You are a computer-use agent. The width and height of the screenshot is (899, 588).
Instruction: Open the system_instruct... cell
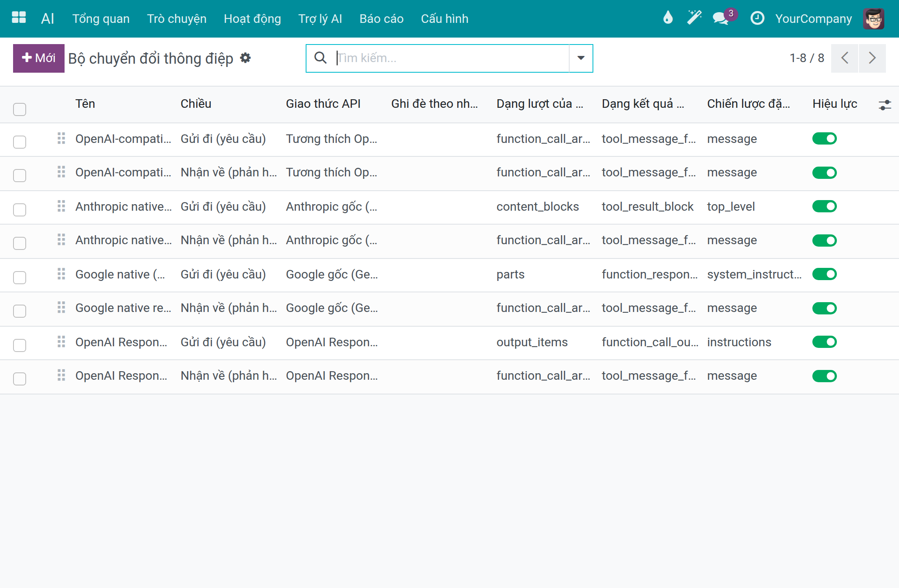[754, 274]
